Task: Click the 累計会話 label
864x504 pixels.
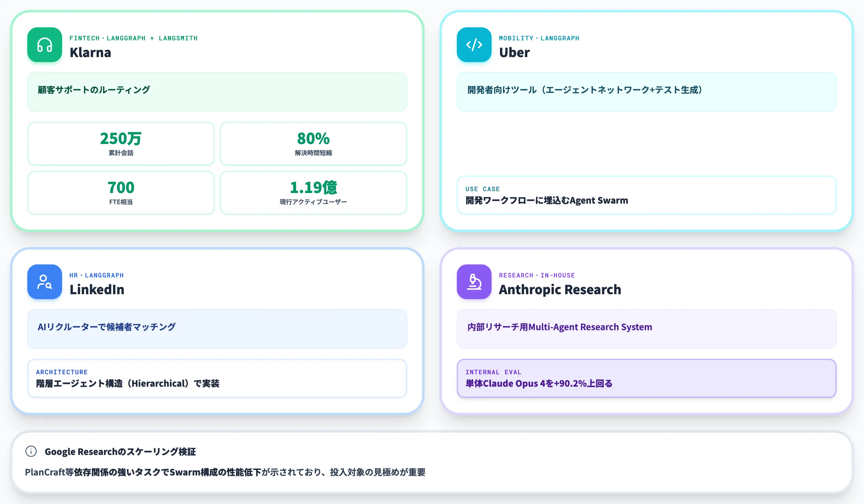Action: pyautogui.click(x=121, y=153)
